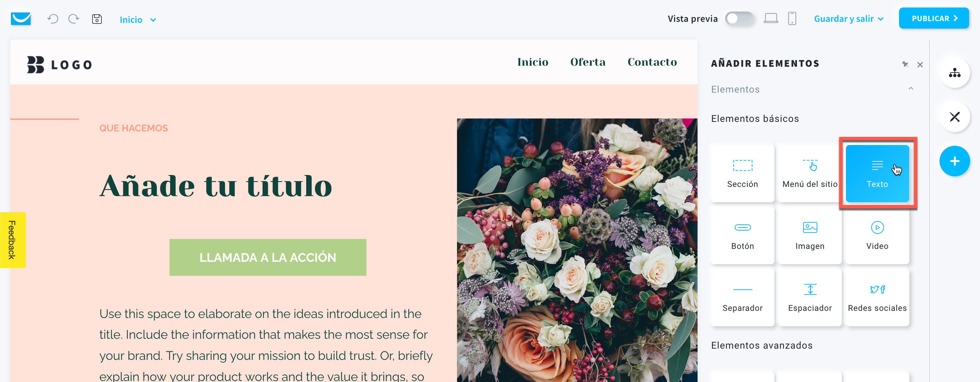The image size is (980, 382).
Task: Toggle the Vista previa switch
Action: 739,19
